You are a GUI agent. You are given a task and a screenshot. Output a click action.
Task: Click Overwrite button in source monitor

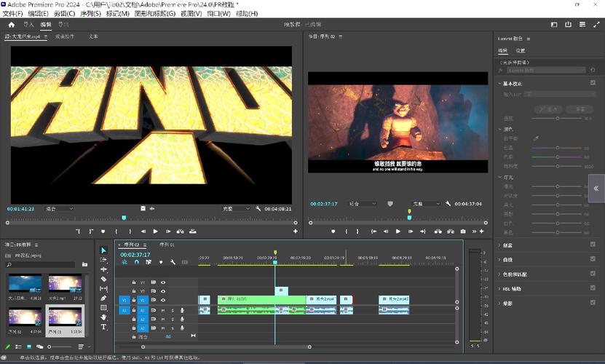pyautogui.click(x=192, y=232)
